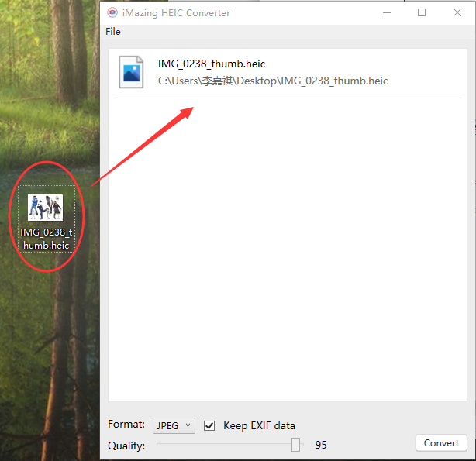Click the quality value 95
This screenshot has height=461, width=476.
coord(321,445)
